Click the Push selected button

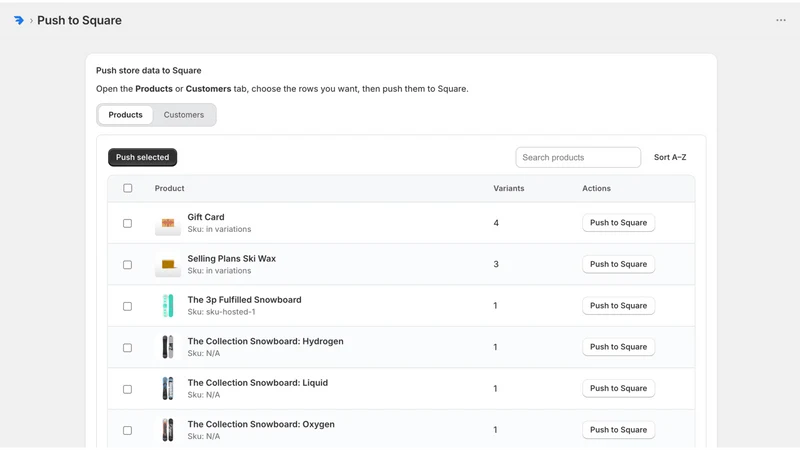tap(142, 157)
